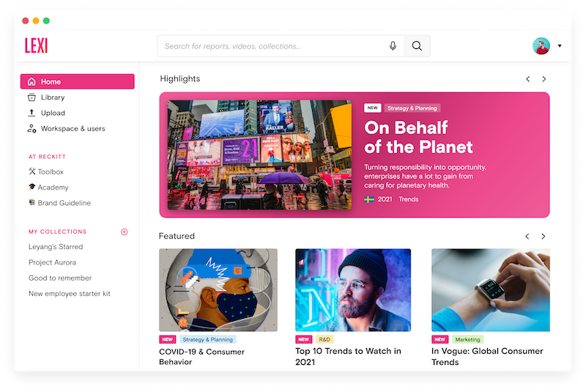This screenshot has width=586, height=392.
Task: Open Workspace & users menu item
Action: click(x=78, y=128)
